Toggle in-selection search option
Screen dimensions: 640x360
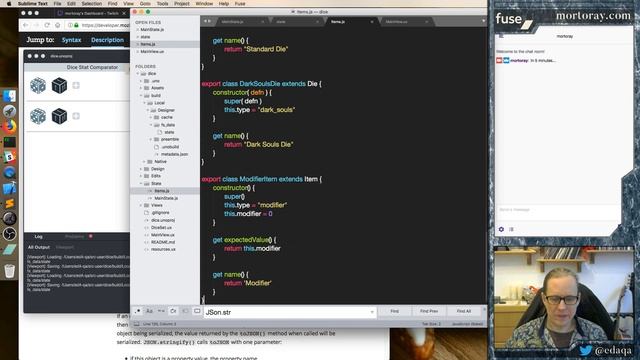[185, 311]
